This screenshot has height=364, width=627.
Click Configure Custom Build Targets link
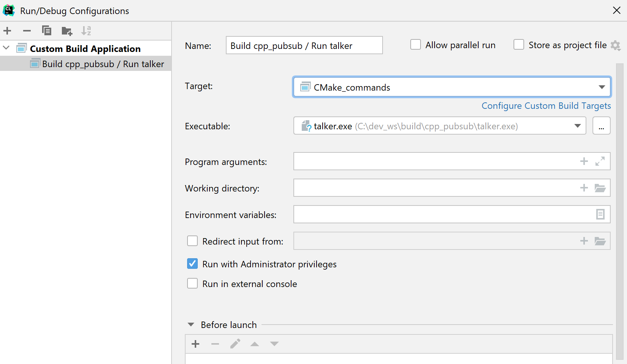tap(546, 106)
